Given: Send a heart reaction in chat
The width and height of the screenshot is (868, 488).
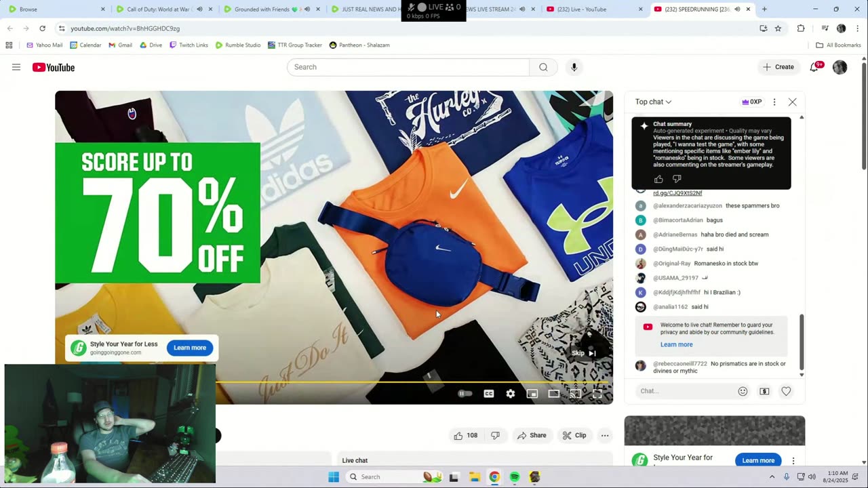Looking at the screenshot, I should click(x=786, y=391).
